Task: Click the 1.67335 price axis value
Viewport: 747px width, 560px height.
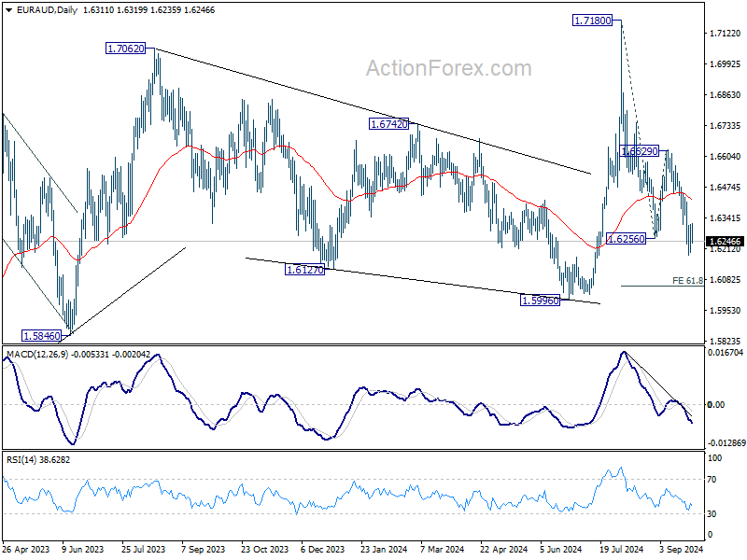Action: click(726, 126)
